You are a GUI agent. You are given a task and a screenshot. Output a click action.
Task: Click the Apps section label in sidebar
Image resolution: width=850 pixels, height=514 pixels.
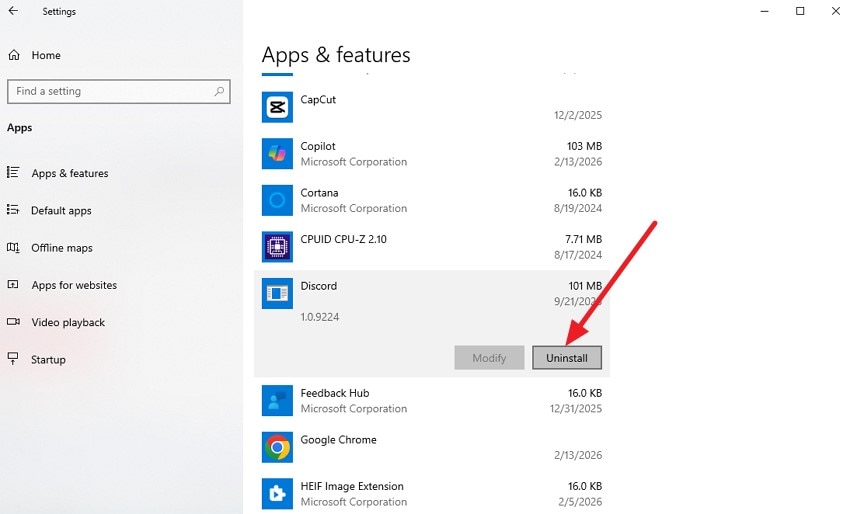coord(20,127)
